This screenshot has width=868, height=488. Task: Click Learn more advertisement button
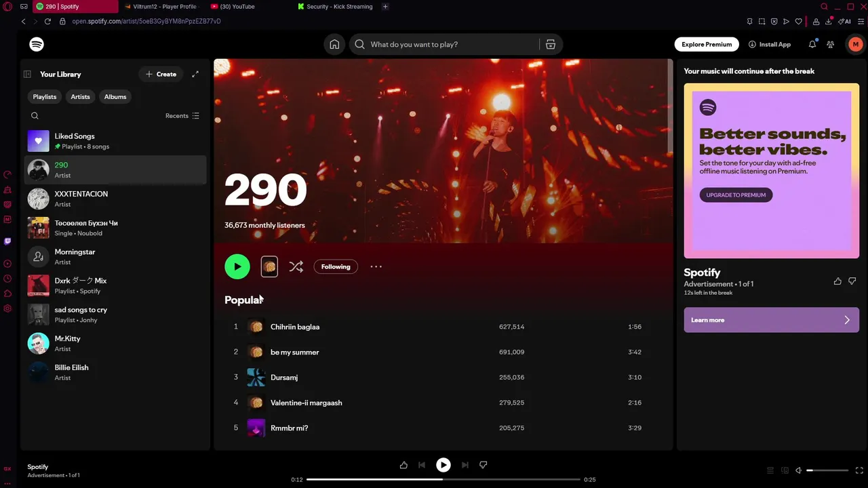coord(771,320)
